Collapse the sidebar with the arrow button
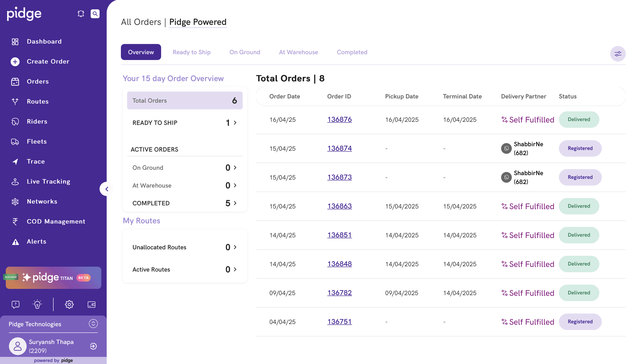The image size is (640, 364). point(107,189)
